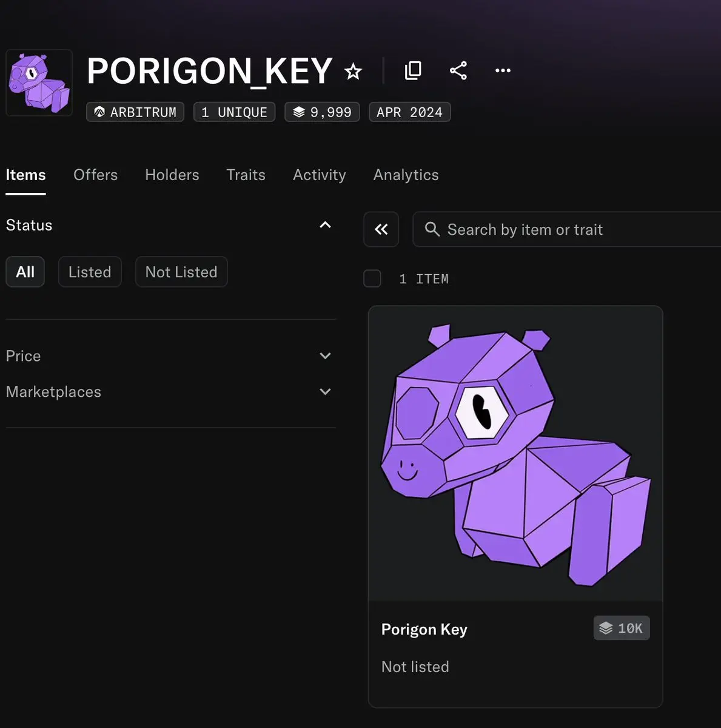
Task: Click the 10K supply badge on card
Action: pyautogui.click(x=622, y=628)
